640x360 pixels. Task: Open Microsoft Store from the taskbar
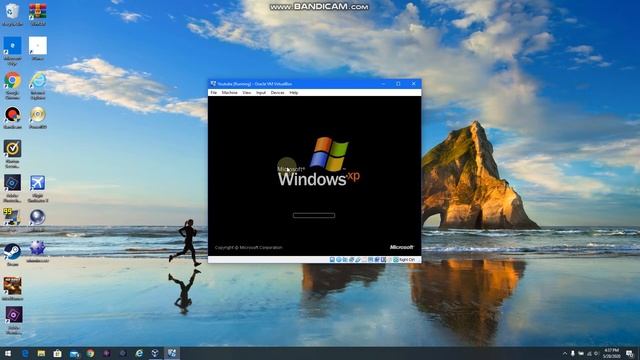[x=58, y=353]
